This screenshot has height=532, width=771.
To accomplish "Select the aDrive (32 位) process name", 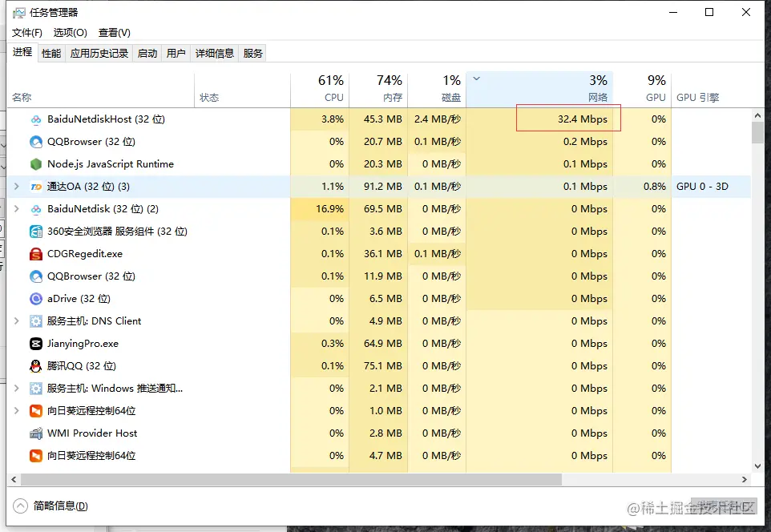I will pos(79,299).
